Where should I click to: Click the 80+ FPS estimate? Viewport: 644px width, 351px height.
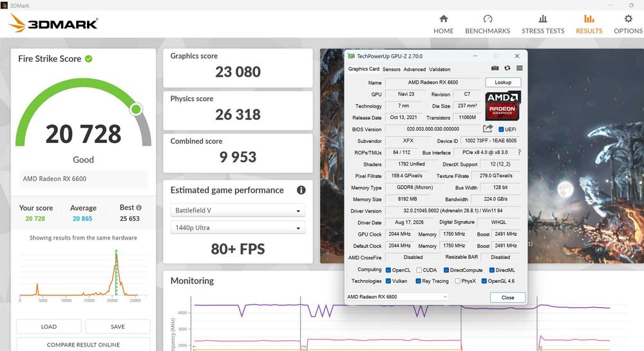238,249
